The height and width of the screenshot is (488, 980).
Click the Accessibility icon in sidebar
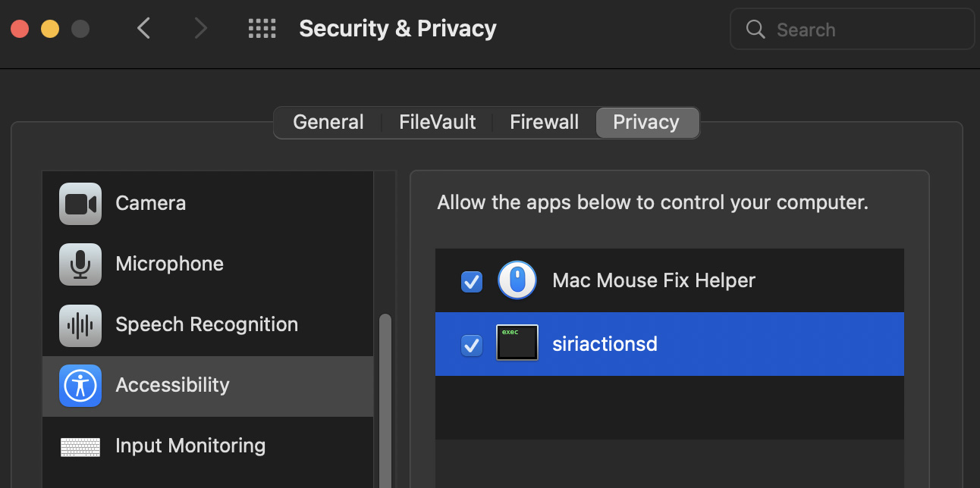[80, 386]
